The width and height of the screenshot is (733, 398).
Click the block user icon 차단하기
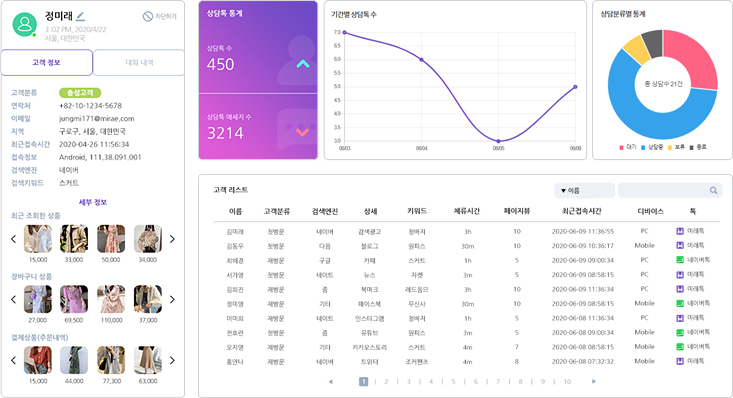(148, 16)
